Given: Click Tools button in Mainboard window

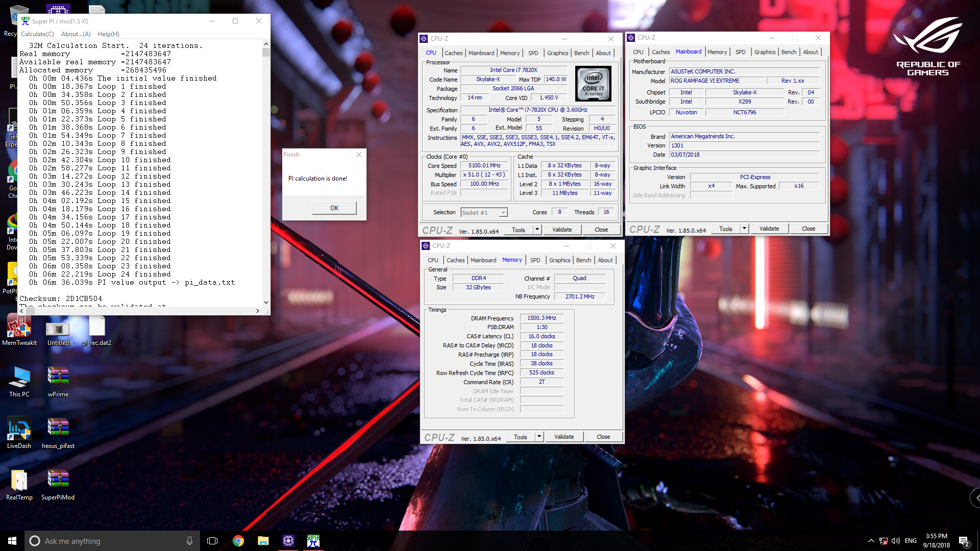Looking at the screenshot, I should click(725, 229).
